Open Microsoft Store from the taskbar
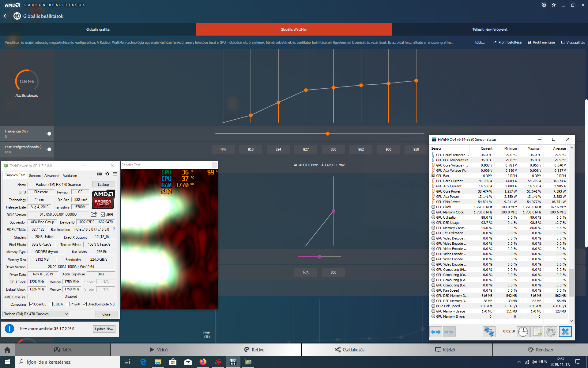This screenshot has height=368, width=588. (x=173, y=362)
